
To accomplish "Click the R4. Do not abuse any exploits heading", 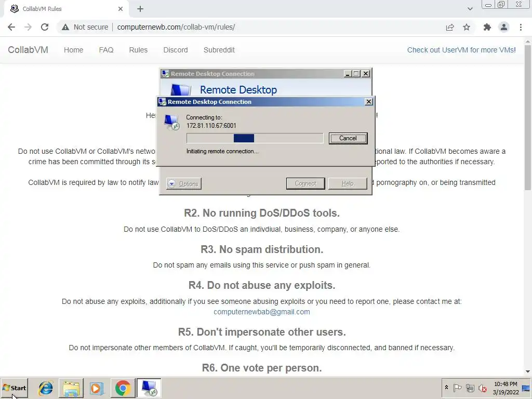I will click(x=262, y=285).
